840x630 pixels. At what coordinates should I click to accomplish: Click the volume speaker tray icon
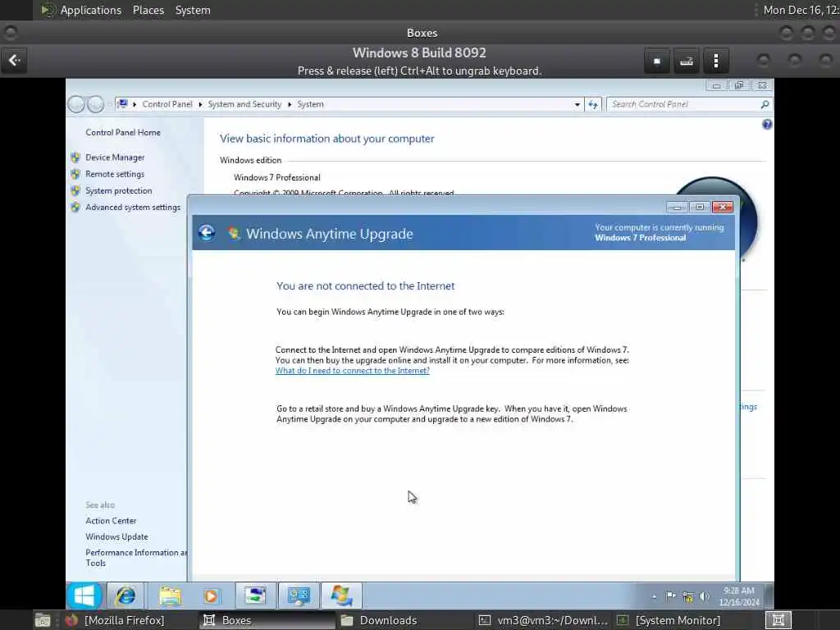pyautogui.click(x=705, y=596)
